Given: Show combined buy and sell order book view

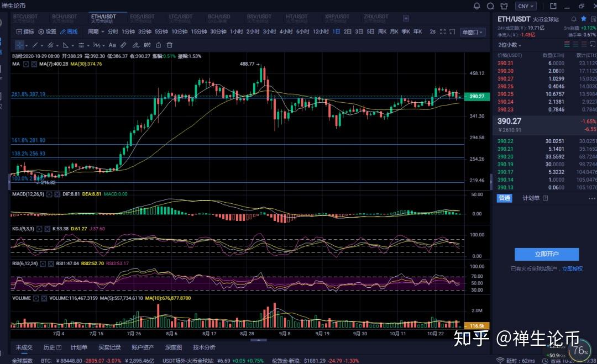Looking at the screenshot, I should point(567,45).
